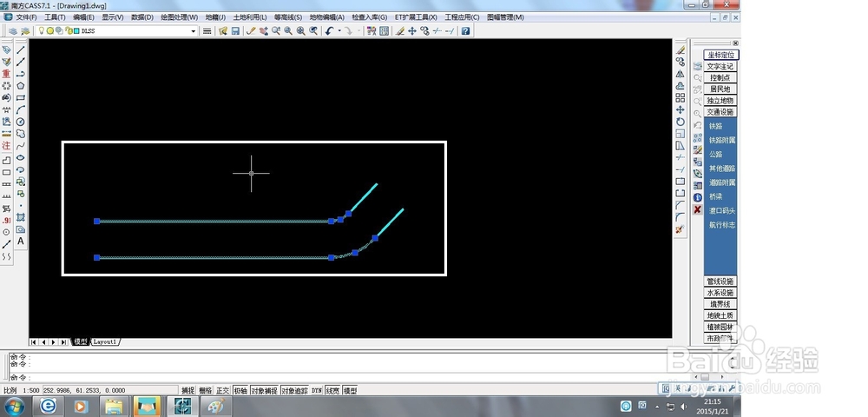Select the Circle draw tool
Screen dimensions: 868x417
21,122
